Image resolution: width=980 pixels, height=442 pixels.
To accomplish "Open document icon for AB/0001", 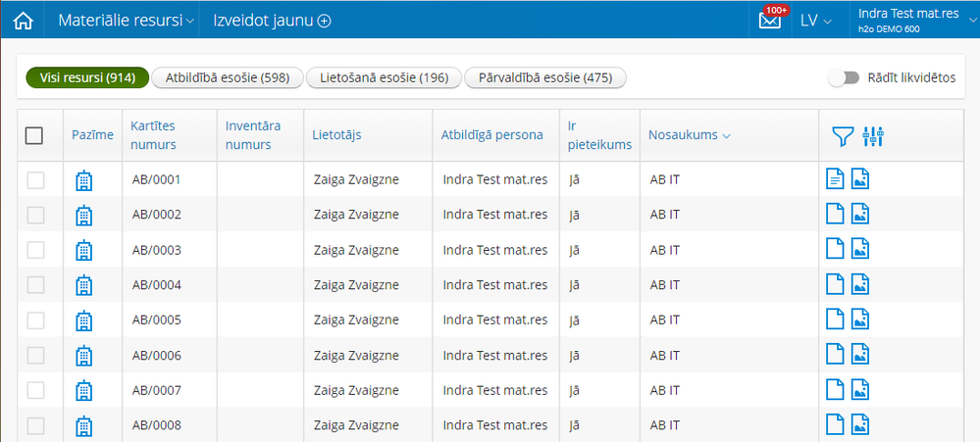I will coord(835,179).
